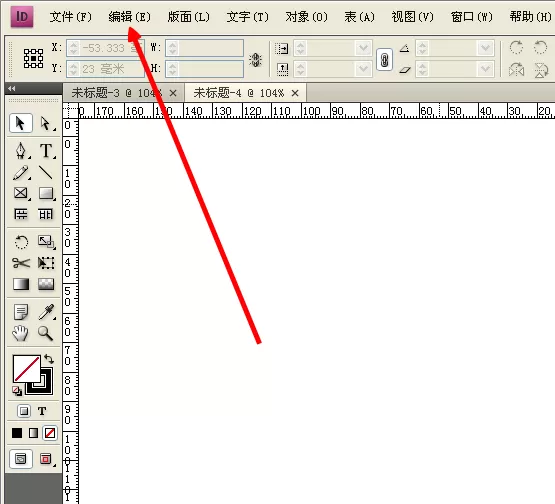
Task: Switch to 未标题-3 document tab
Action: click(x=117, y=93)
